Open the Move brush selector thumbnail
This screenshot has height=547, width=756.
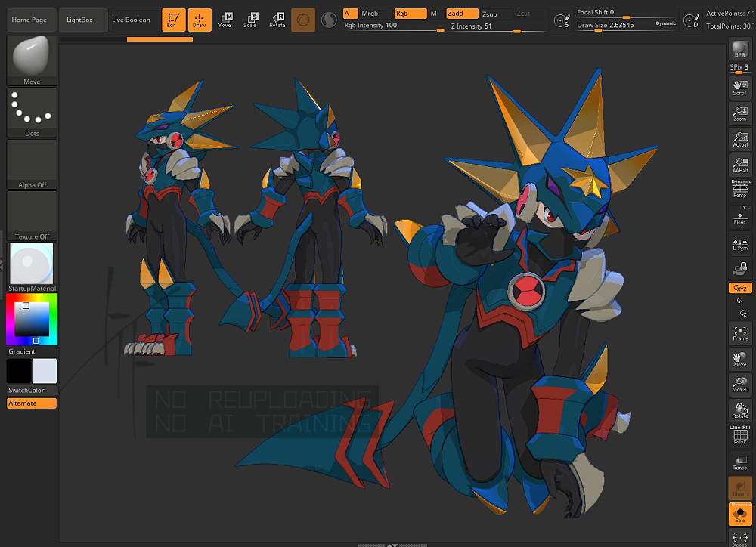(32, 60)
